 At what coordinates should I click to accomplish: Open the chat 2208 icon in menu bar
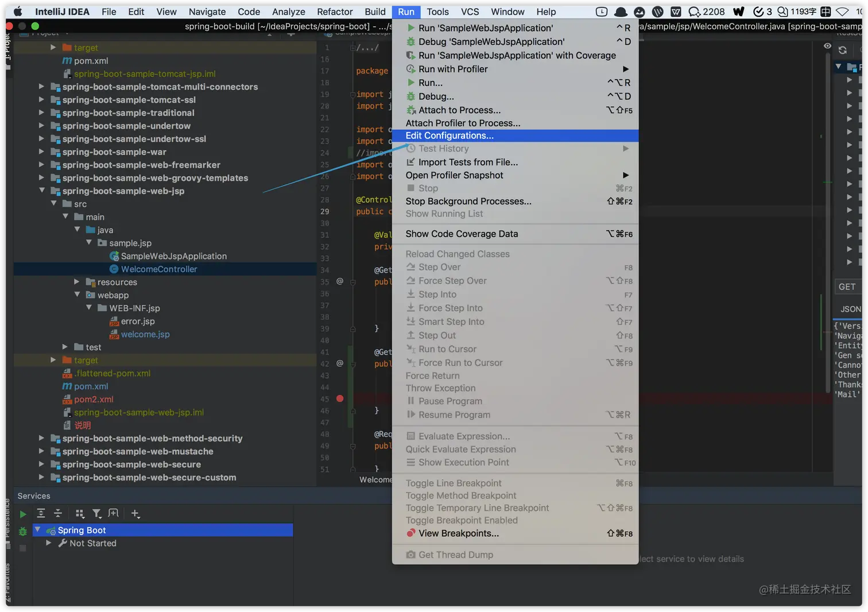coord(707,11)
